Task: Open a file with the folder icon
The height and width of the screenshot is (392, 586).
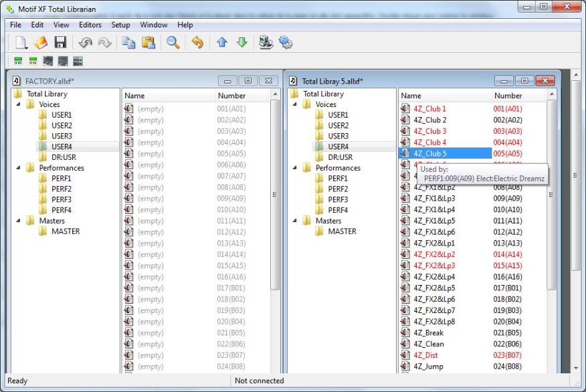Action: (x=41, y=42)
